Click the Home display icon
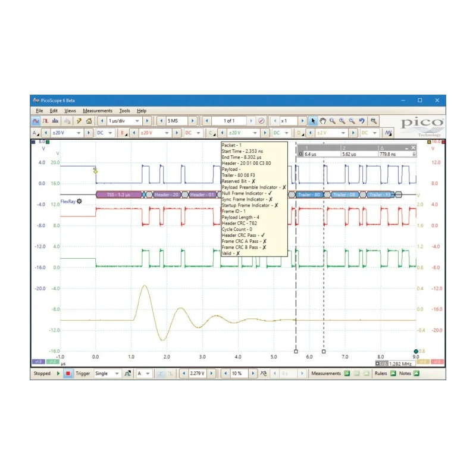Viewport: 476px width, 476px height. point(89,121)
